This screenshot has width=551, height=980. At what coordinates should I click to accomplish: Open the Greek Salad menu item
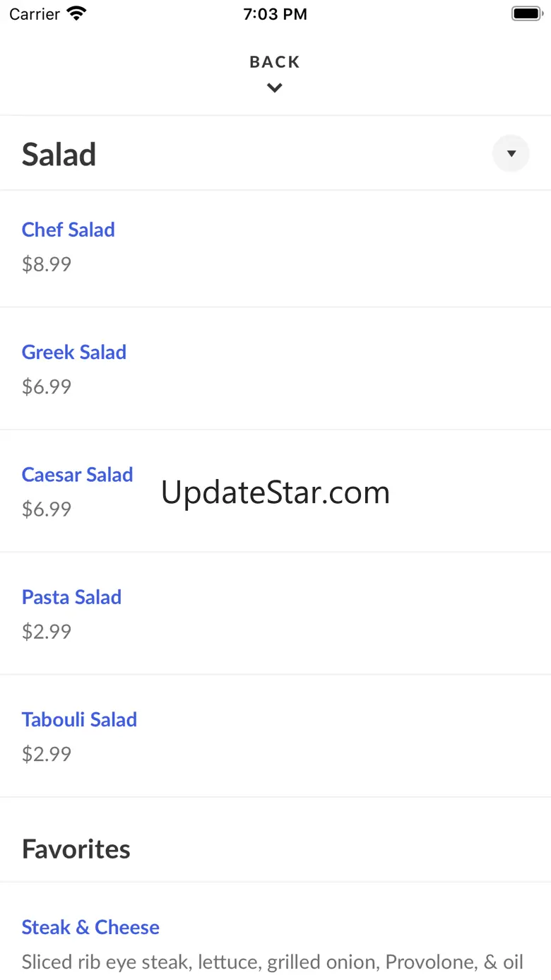(x=74, y=352)
